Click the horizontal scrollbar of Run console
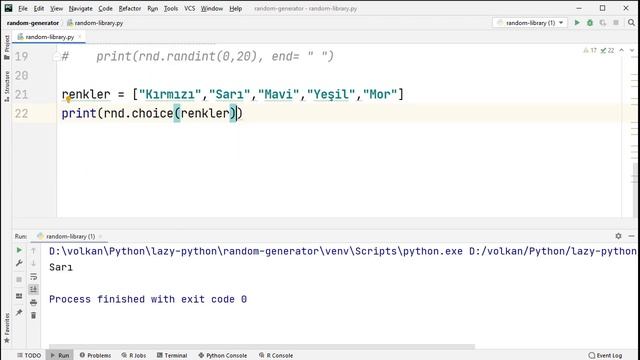 262,347
